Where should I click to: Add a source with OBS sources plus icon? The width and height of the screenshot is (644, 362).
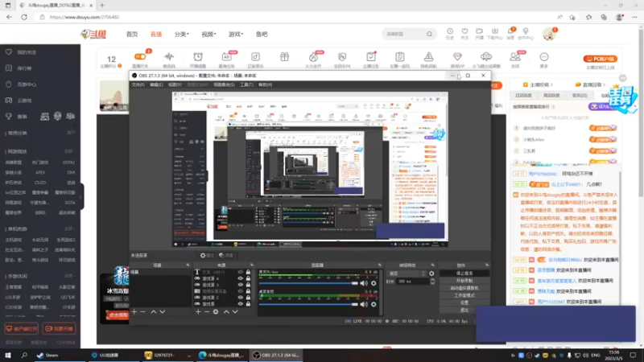click(198, 312)
